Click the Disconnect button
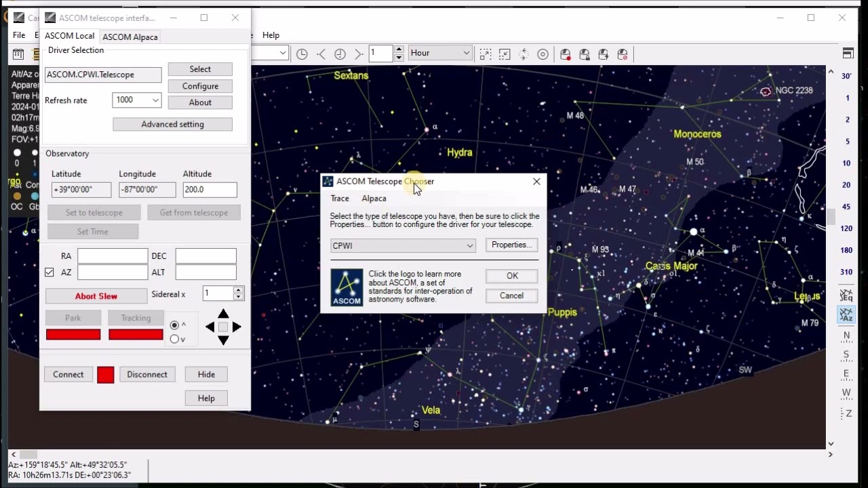Image resolution: width=868 pixels, height=488 pixels. point(147,374)
